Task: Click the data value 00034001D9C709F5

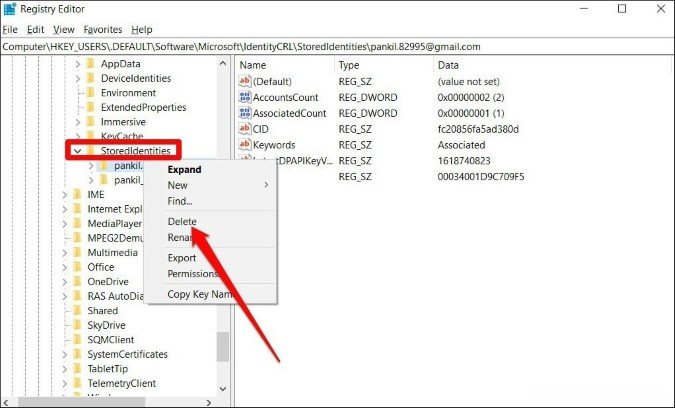Action: [480, 176]
